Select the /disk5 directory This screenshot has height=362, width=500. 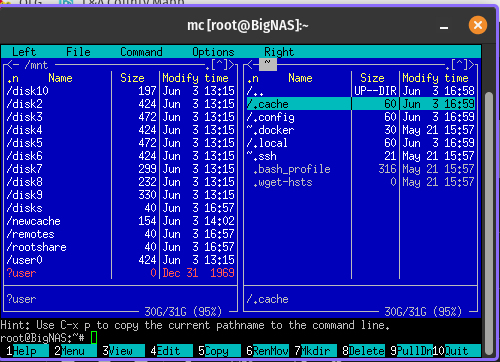[120, 143]
